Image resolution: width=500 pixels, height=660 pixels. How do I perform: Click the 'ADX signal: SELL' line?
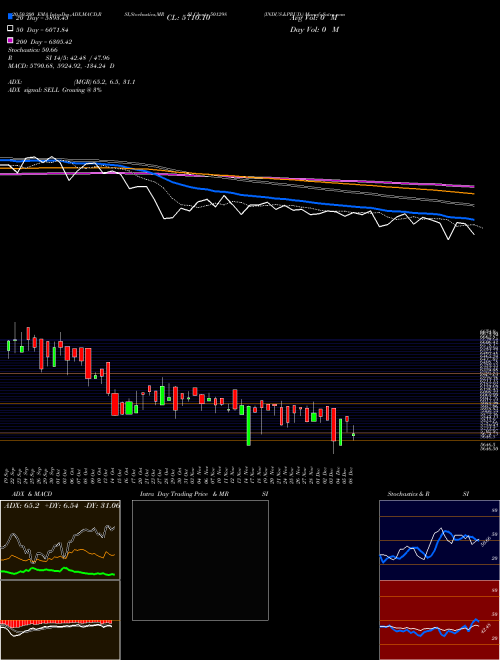(55, 90)
